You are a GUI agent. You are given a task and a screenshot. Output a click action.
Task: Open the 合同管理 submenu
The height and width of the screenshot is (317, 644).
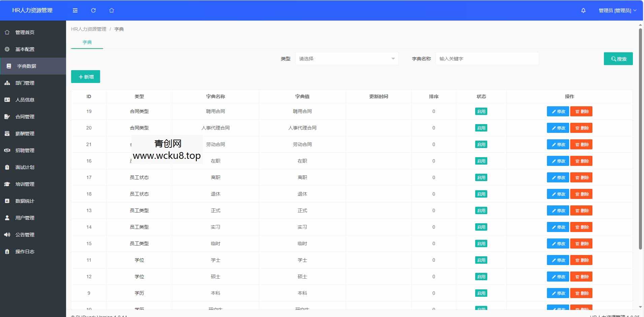coord(24,117)
